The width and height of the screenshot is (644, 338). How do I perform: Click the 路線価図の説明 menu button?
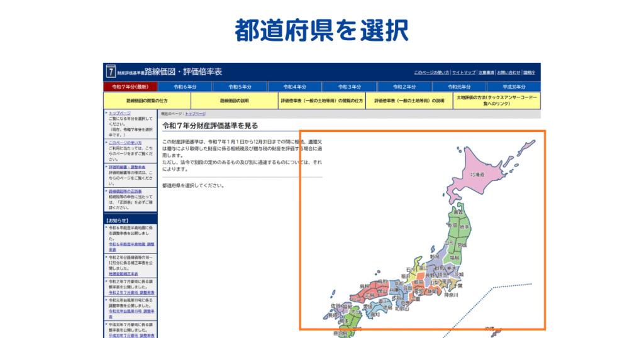234,101
